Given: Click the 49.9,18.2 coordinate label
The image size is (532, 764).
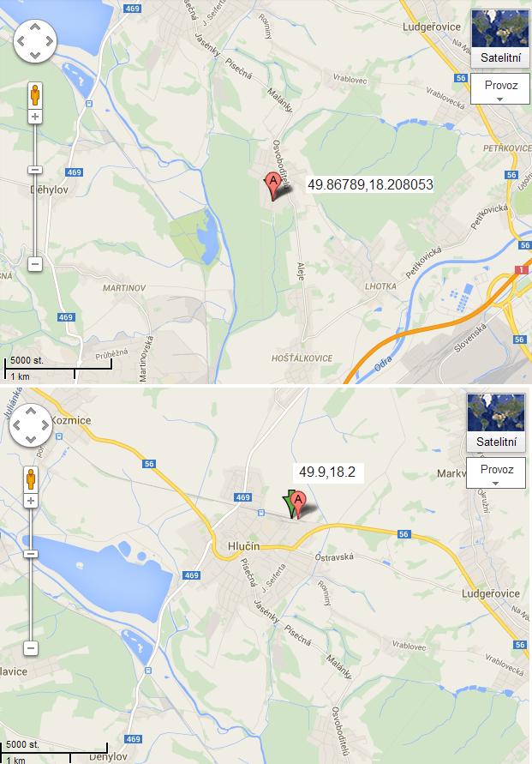Looking at the screenshot, I should coord(327,472).
